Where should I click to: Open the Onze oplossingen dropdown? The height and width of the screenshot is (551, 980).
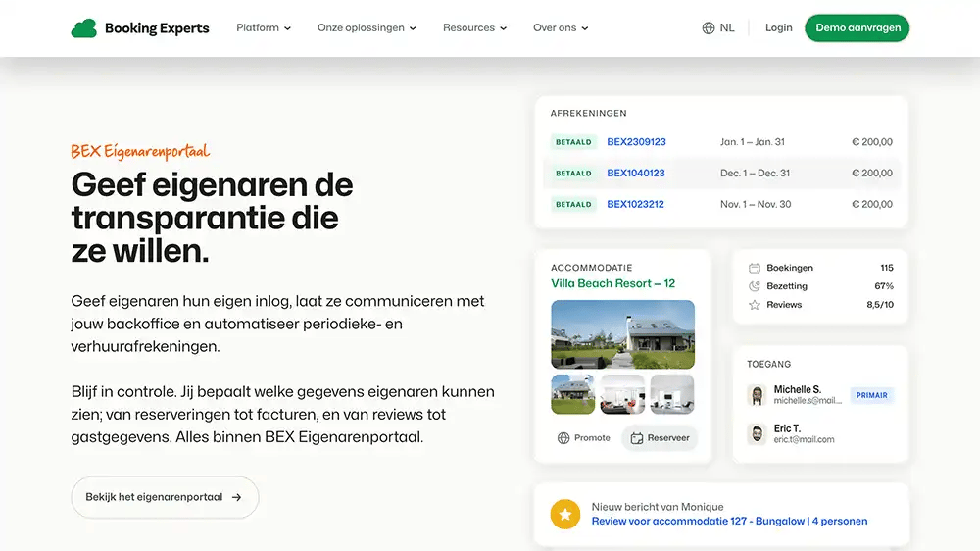point(367,28)
